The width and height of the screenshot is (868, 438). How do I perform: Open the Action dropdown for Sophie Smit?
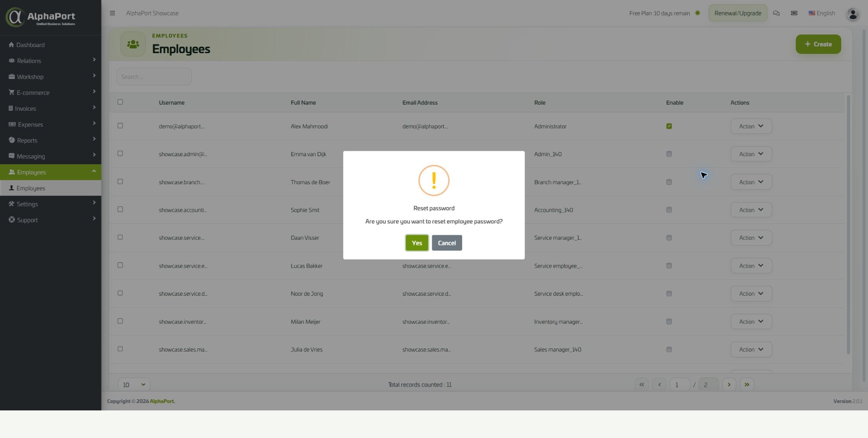coord(751,210)
